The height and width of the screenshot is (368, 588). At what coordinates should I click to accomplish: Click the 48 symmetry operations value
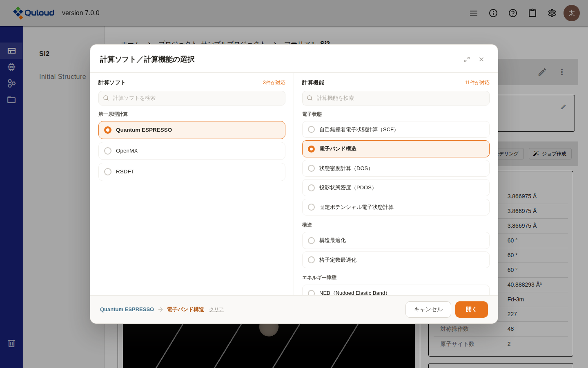click(x=511, y=329)
